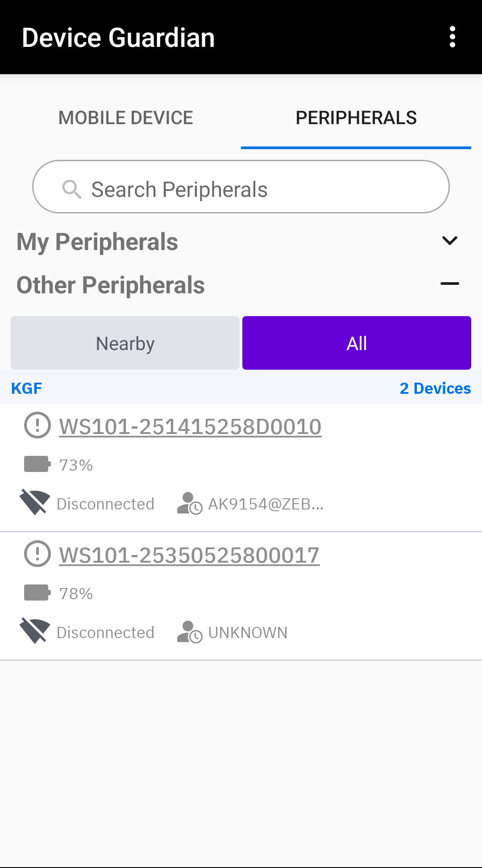Open device WS101-2535052580​0017 link
This screenshot has height=868, width=482.
coord(189,555)
